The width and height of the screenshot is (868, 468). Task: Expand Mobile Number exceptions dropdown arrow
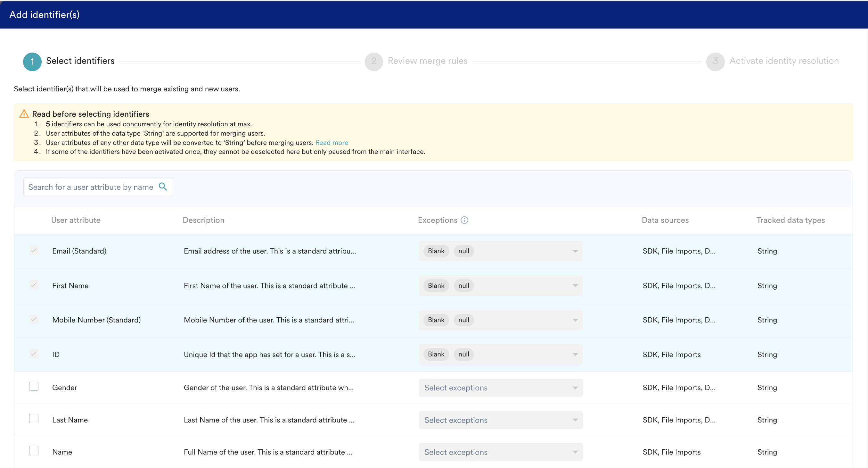click(575, 320)
